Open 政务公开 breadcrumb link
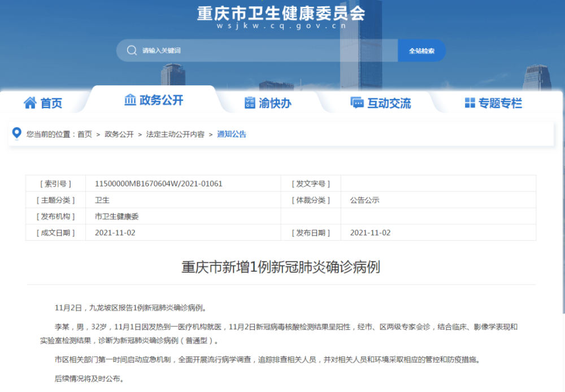Viewport: 565px width, 392px height. click(x=119, y=134)
